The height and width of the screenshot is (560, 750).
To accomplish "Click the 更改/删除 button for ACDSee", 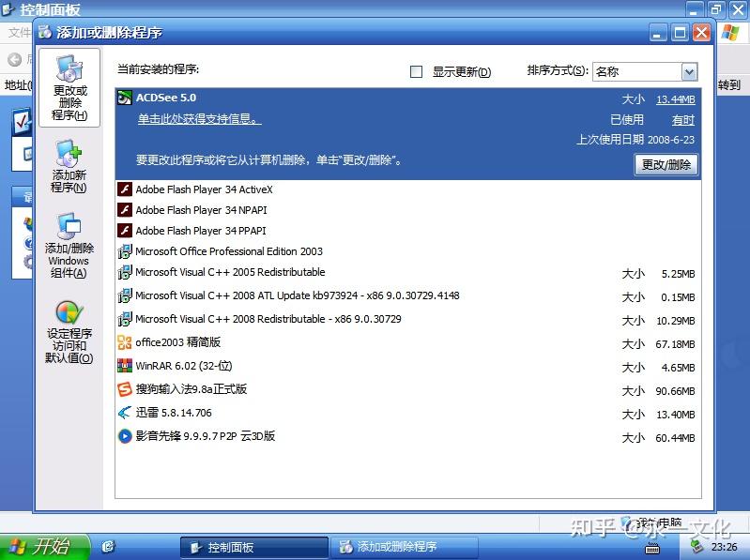I will click(666, 165).
